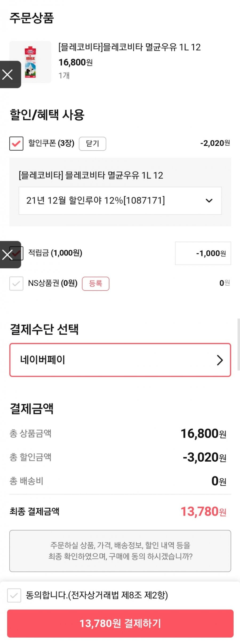This screenshot has height=644, width=240.
Task: Click the right arrow icon in 네이버페이 row
Action: [x=219, y=360]
